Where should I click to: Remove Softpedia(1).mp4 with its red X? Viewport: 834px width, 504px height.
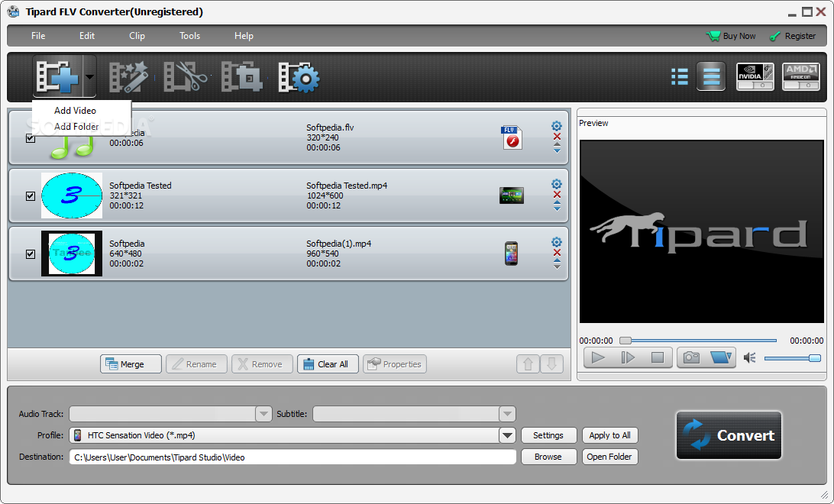[x=557, y=253]
